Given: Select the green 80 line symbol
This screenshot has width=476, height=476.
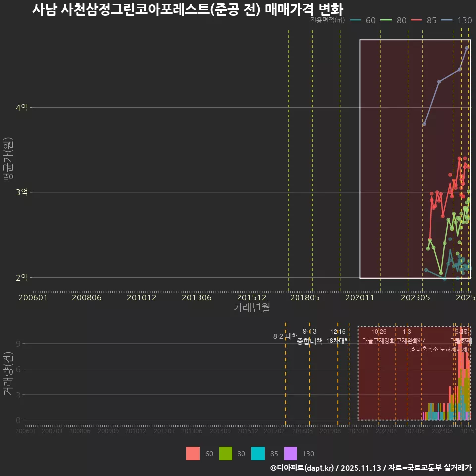Looking at the screenshot, I should point(385,21).
